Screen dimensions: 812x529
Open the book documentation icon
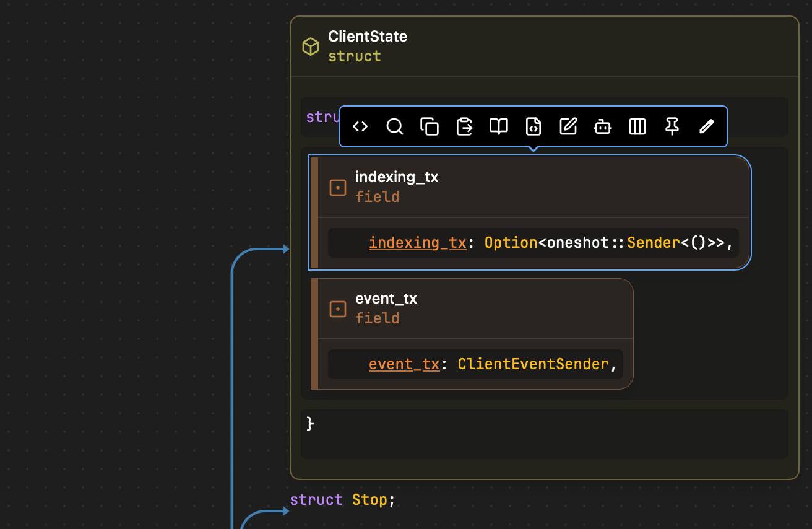pyautogui.click(x=499, y=126)
